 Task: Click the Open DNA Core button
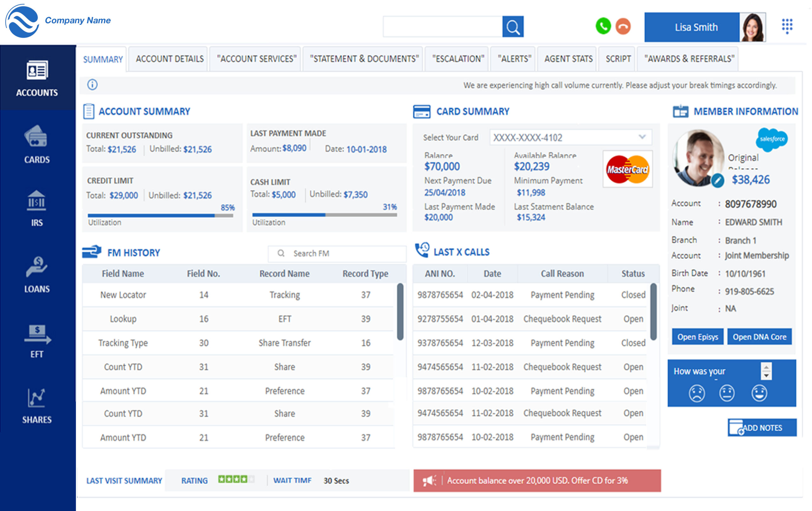pyautogui.click(x=759, y=336)
